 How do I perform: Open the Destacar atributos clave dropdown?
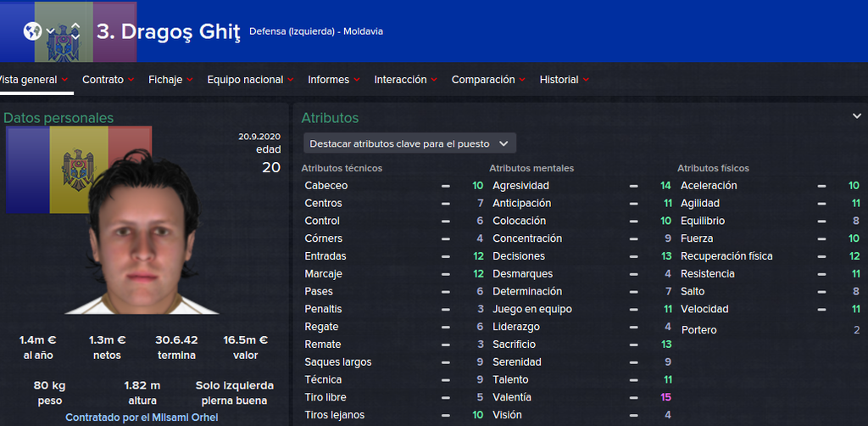[409, 143]
